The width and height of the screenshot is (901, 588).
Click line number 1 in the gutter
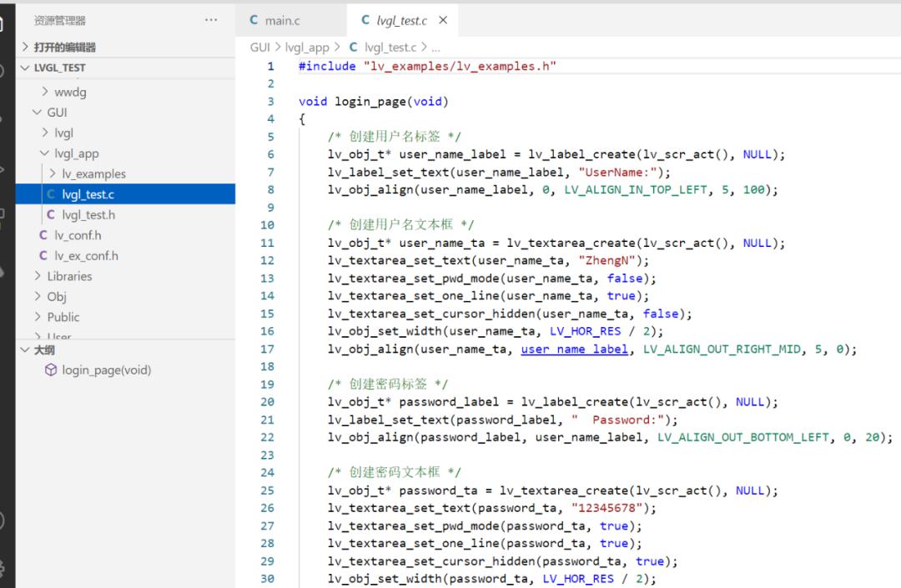(x=270, y=66)
